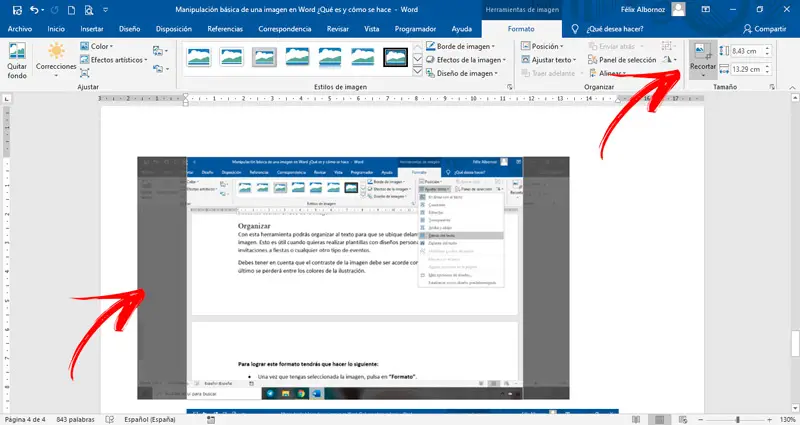This screenshot has height=425, width=800.
Task: Switch to Print Layout view icon
Action: tap(660, 419)
